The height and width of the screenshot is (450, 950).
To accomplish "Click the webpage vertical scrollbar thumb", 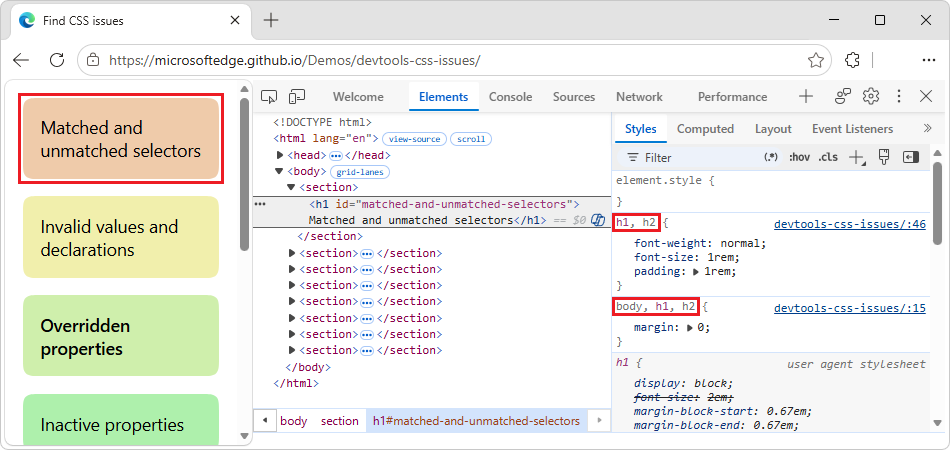I will pyautogui.click(x=244, y=174).
